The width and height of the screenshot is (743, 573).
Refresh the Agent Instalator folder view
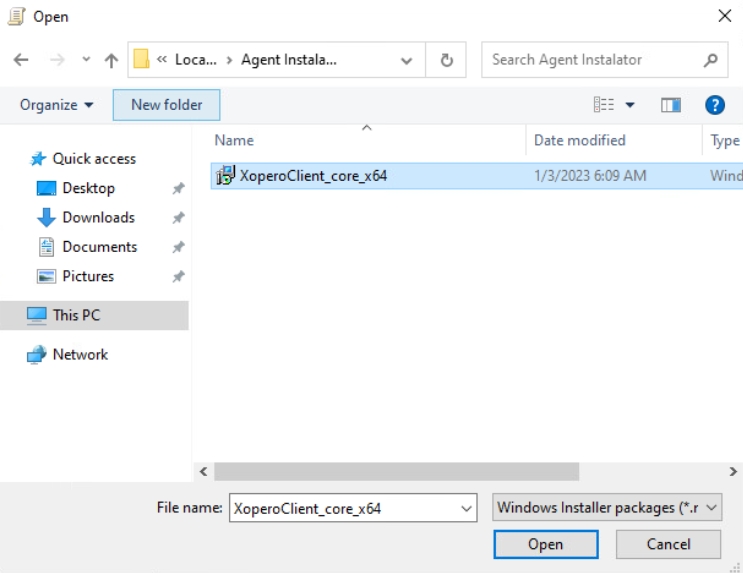[447, 60]
